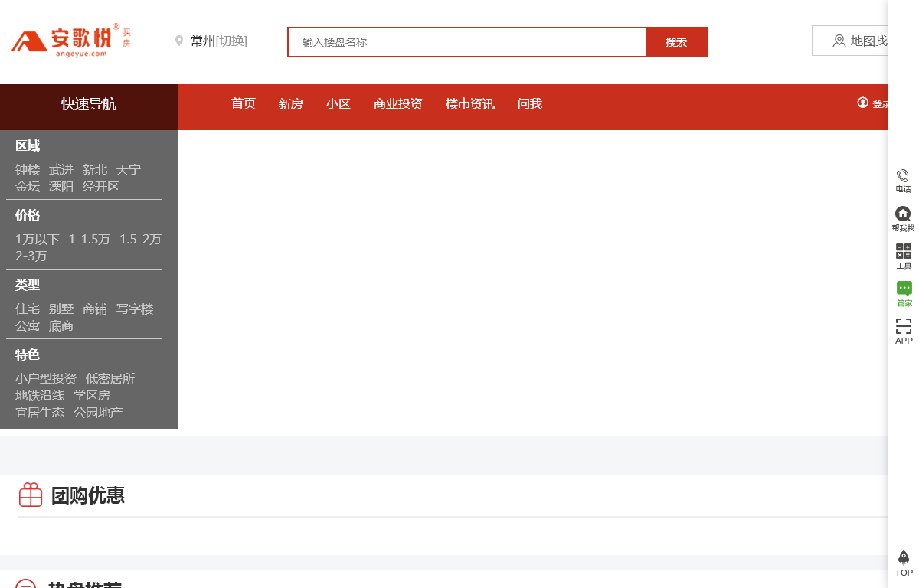Focus the 输入楼盘名称 search field
This screenshot has height=588, width=919.
point(467,42)
